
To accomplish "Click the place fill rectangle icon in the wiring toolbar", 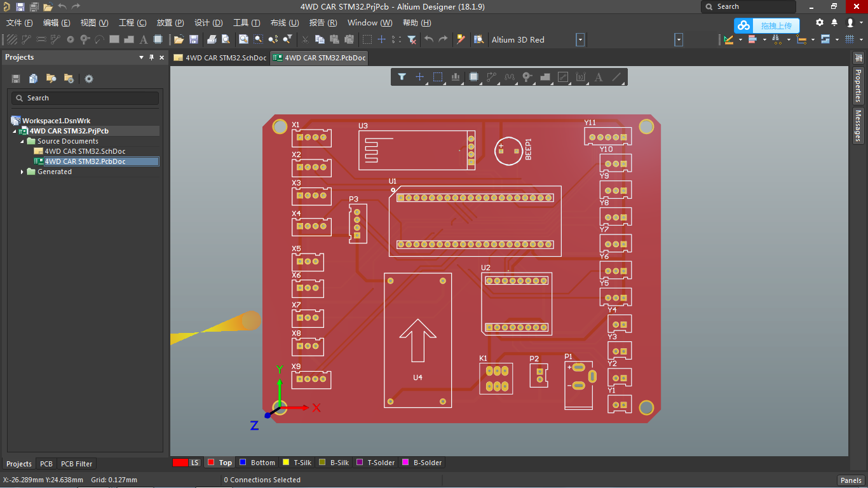I will [x=114, y=39].
